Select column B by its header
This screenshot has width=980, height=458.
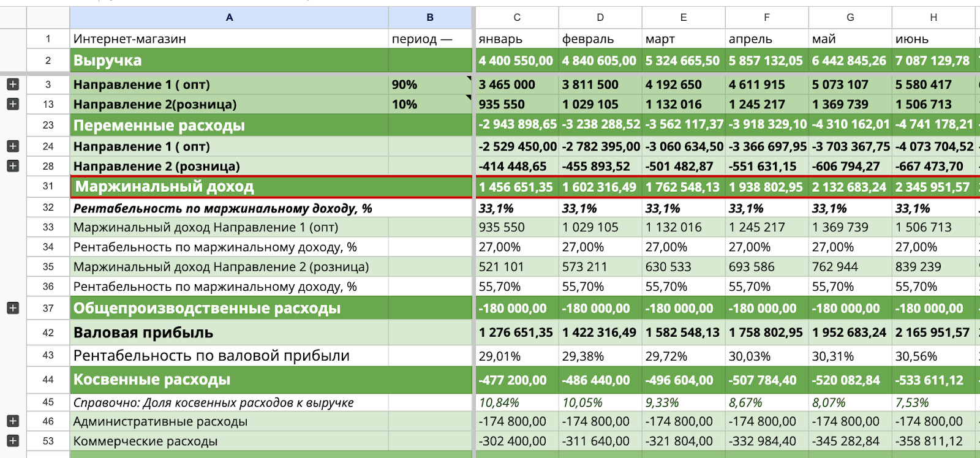click(x=430, y=18)
